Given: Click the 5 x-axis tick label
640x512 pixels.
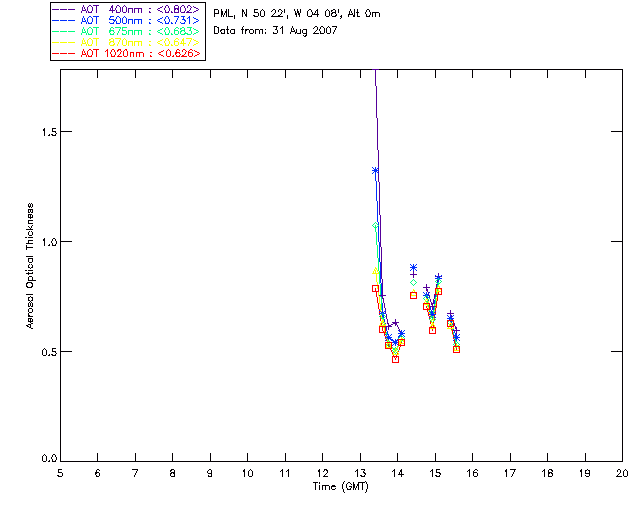Looking at the screenshot, I should click(60, 473).
